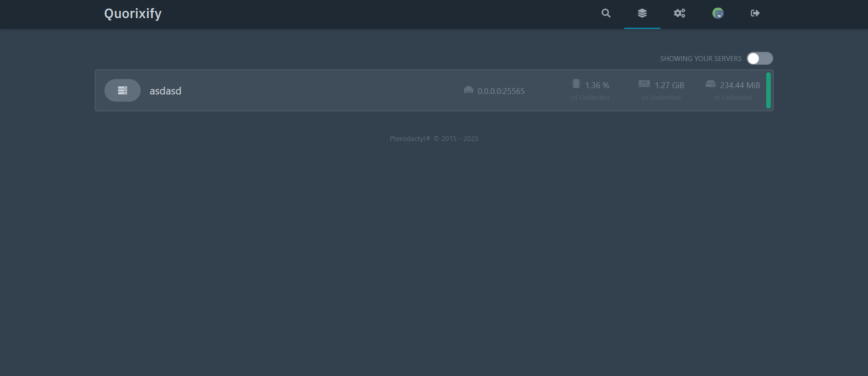The height and width of the screenshot is (376, 868).
Task: Click the server pill icon beside asdasd
Action: coord(123,90)
